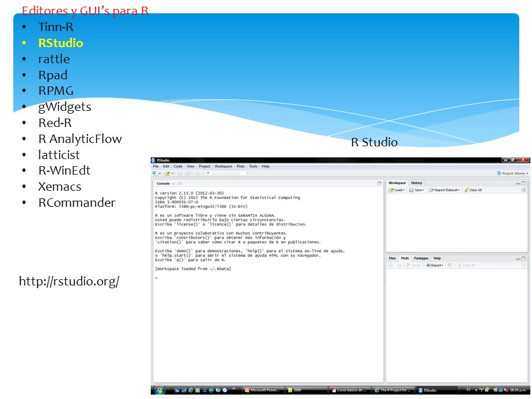
Task: Click the New file icon in RStudio toolbar
Action: pyautogui.click(x=155, y=173)
